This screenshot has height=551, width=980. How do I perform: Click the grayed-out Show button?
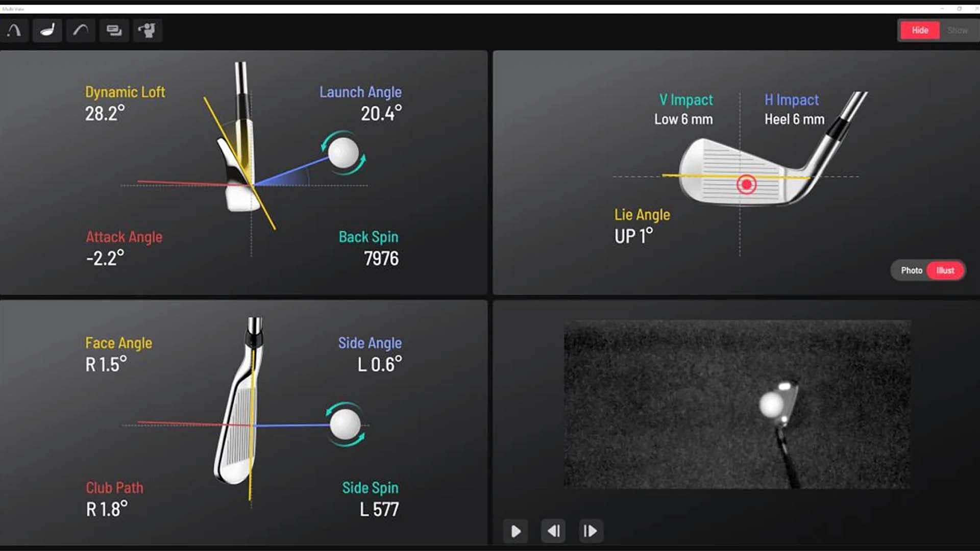pyautogui.click(x=958, y=30)
